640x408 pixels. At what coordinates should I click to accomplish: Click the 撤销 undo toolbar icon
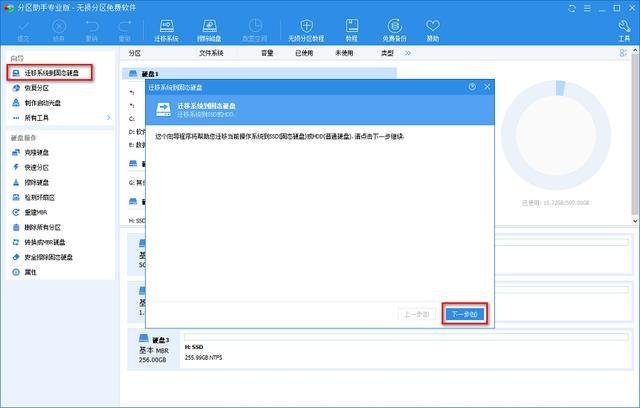pyautogui.click(x=92, y=31)
